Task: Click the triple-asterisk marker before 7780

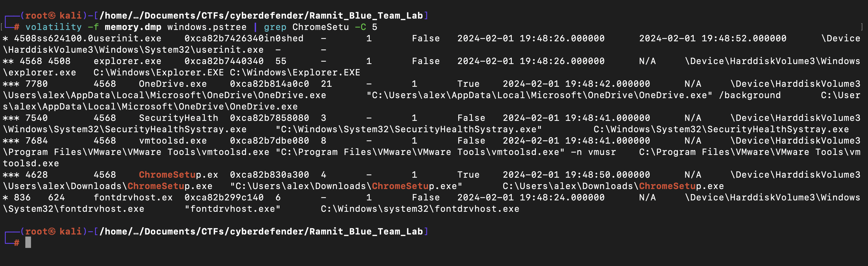Action: point(11,84)
